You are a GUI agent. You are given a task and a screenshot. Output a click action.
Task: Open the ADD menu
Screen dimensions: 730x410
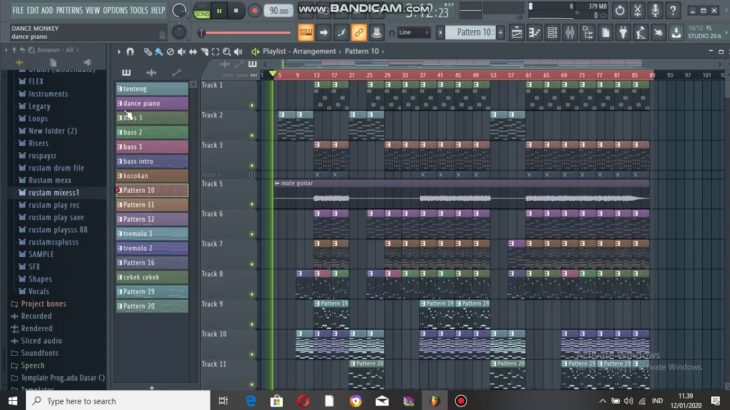click(47, 10)
